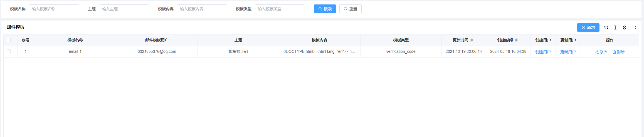Edit email-1 with 修改 icon
Image resolution: width=644 pixels, height=137 pixels.
pyautogui.click(x=601, y=52)
